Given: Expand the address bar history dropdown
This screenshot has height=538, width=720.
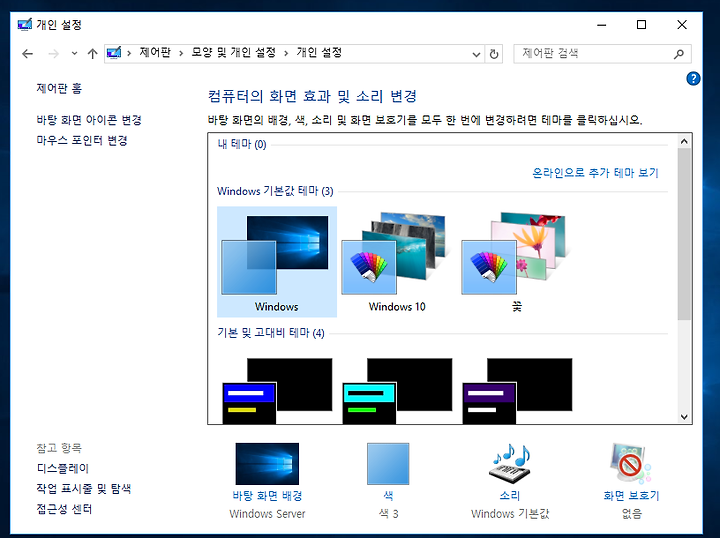Looking at the screenshot, I should pyautogui.click(x=476, y=54).
